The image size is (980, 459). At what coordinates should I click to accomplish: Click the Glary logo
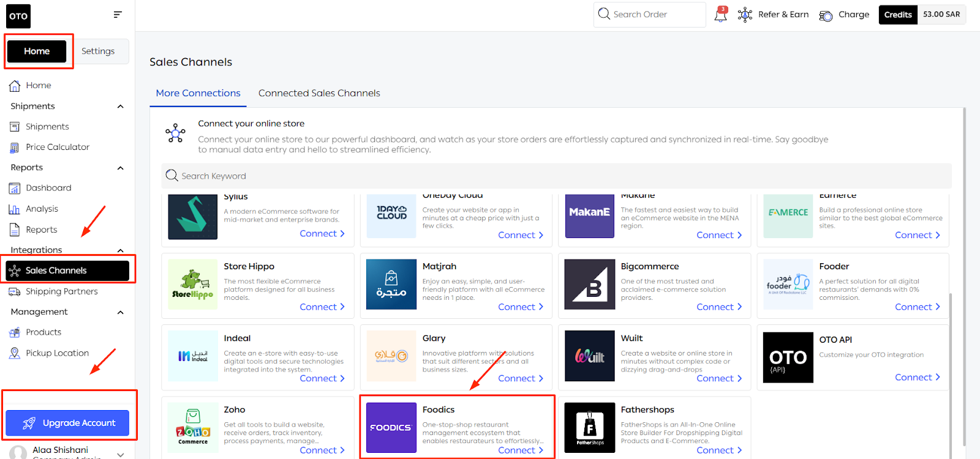coord(391,356)
